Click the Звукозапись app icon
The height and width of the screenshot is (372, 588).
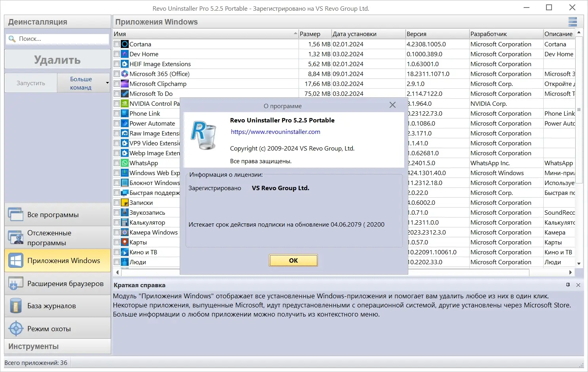(x=125, y=212)
